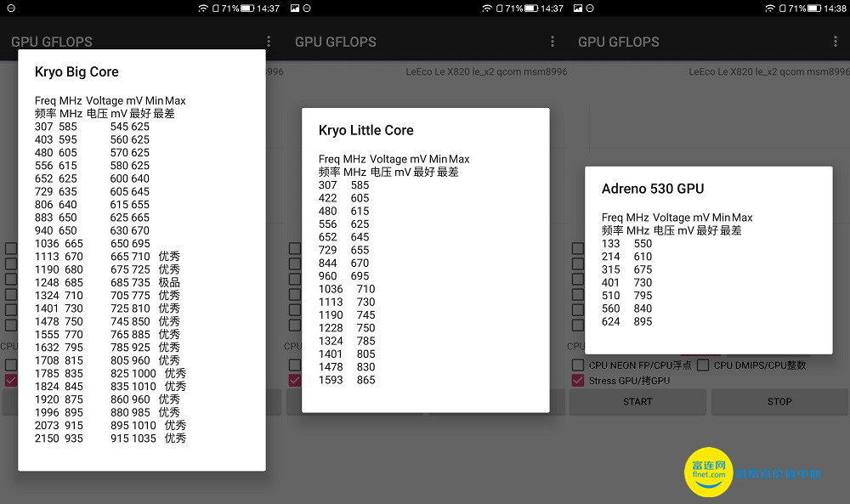The image size is (850, 504).
Task: Click Adreno 530 GPU dialog title
Action: pyautogui.click(x=653, y=189)
